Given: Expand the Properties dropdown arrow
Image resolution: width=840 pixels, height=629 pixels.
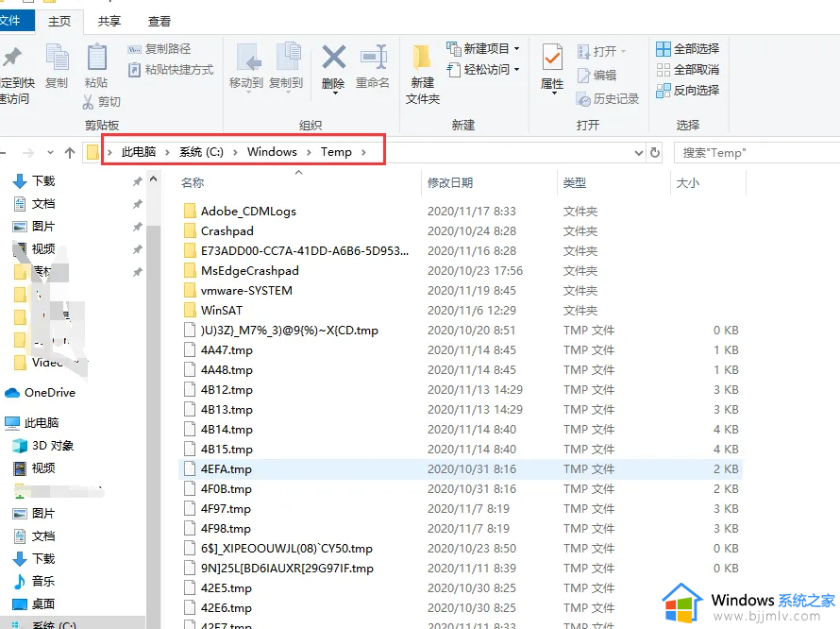Looking at the screenshot, I should [554, 93].
